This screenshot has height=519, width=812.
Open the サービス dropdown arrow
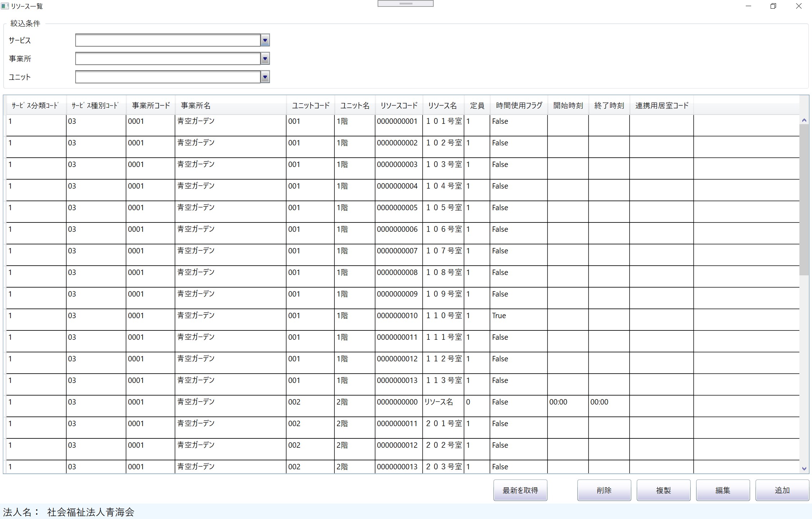coord(265,40)
